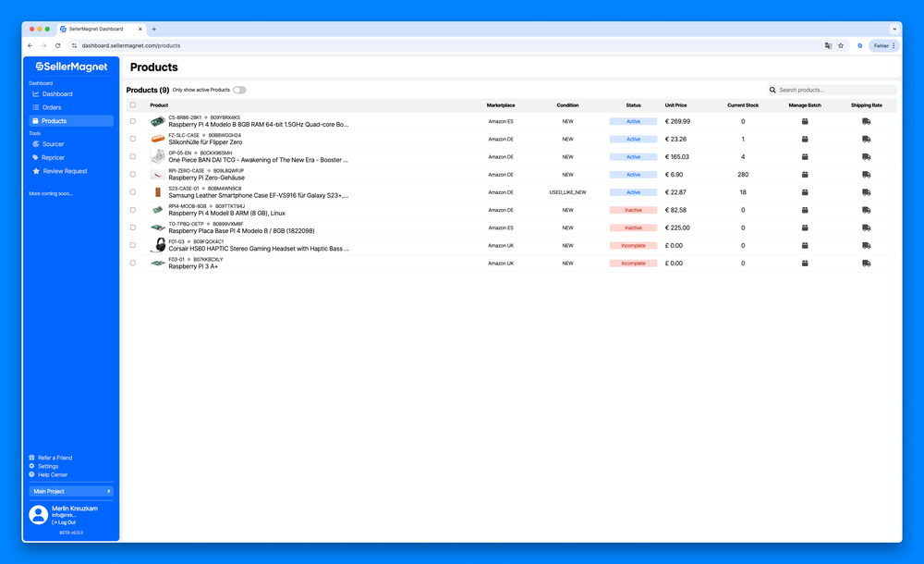Open shipping rate truck for Raspberry Pi 4 Modelo B 8GB RAM
The image size is (924, 564).
click(867, 121)
